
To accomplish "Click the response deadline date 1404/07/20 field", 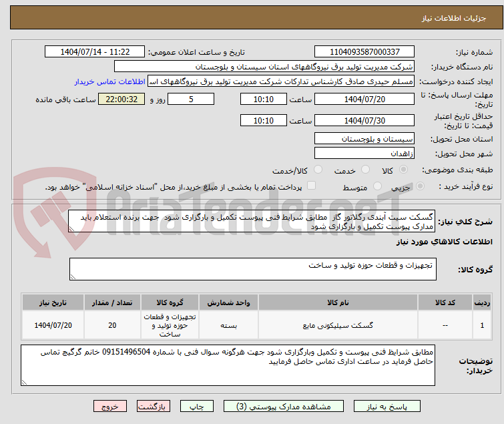I will click(x=364, y=99).
